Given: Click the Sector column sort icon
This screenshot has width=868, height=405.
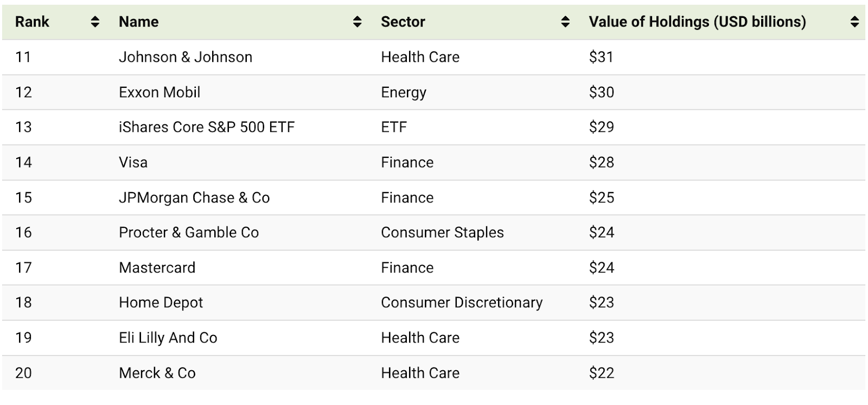Looking at the screenshot, I should pyautogui.click(x=565, y=22).
